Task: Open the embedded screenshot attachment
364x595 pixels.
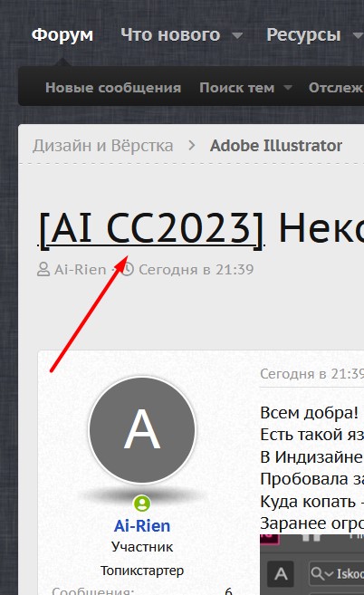Action: pyautogui.click(x=312, y=564)
